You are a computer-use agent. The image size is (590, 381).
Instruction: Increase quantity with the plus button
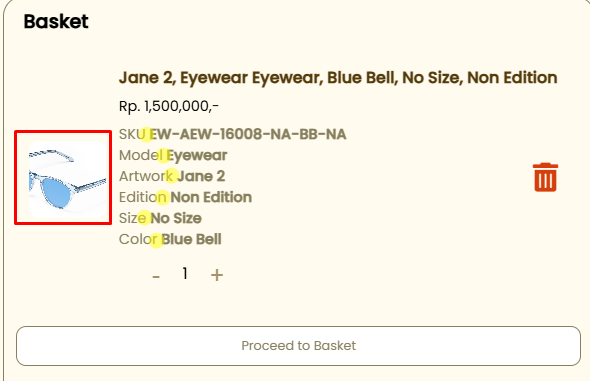(217, 275)
